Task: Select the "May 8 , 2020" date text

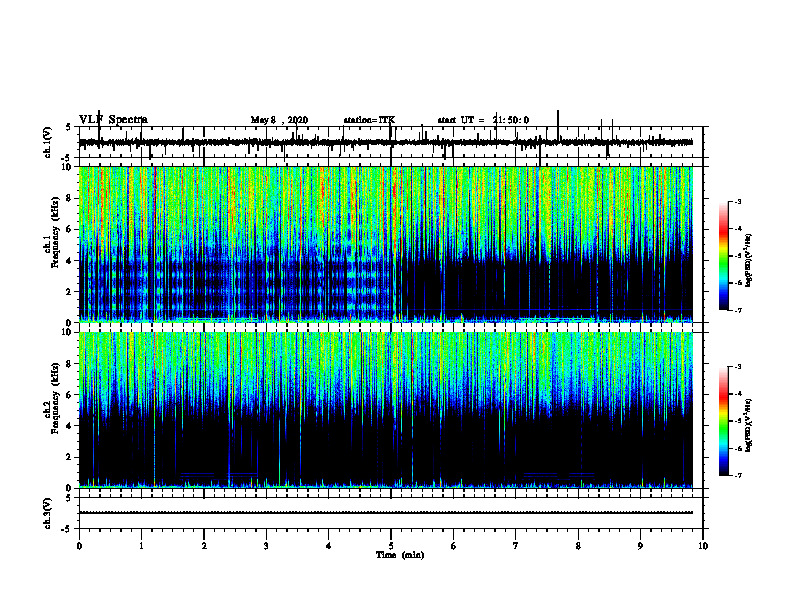Action: tap(279, 120)
